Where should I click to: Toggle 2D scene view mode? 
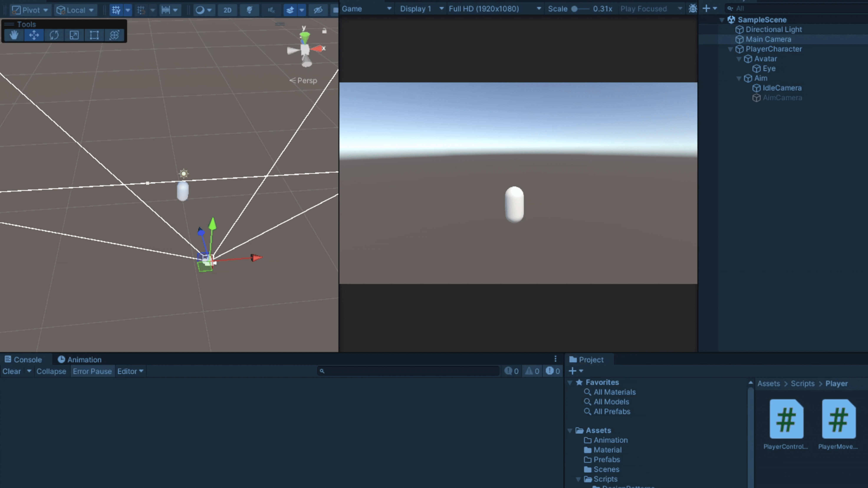227,10
